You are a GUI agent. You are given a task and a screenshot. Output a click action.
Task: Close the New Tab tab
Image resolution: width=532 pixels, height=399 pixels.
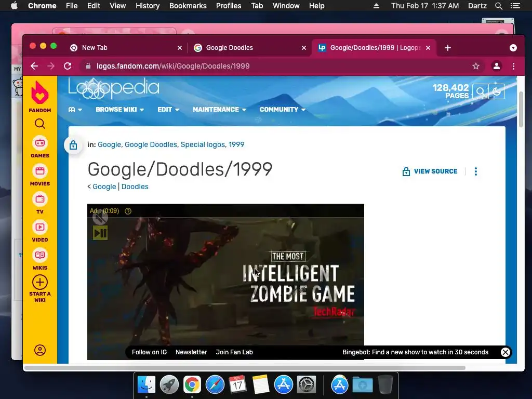tap(180, 48)
